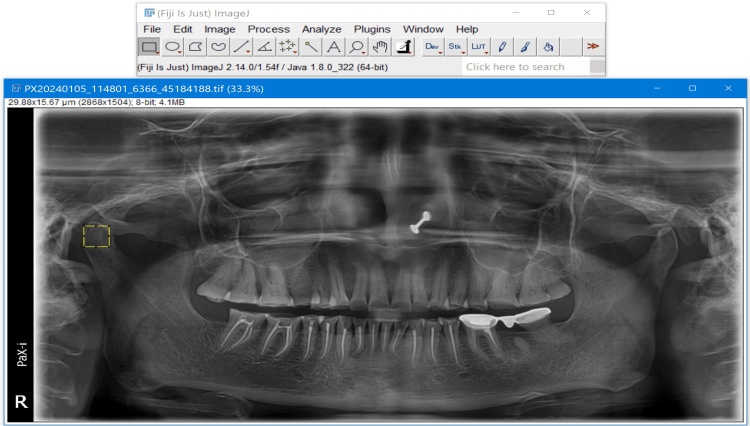Select the Text tool
The width and height of the screenshot is (750, 426).
click(334, 47)
